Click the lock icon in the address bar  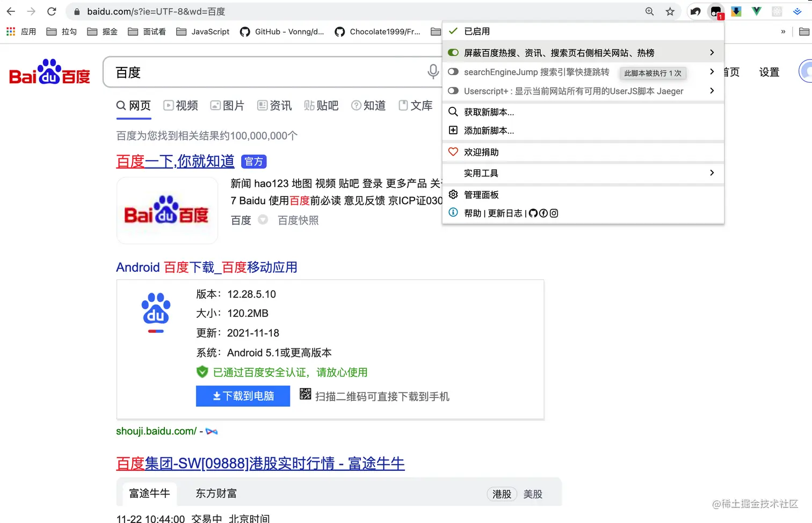pyautogui.click(x=77, y=11)
